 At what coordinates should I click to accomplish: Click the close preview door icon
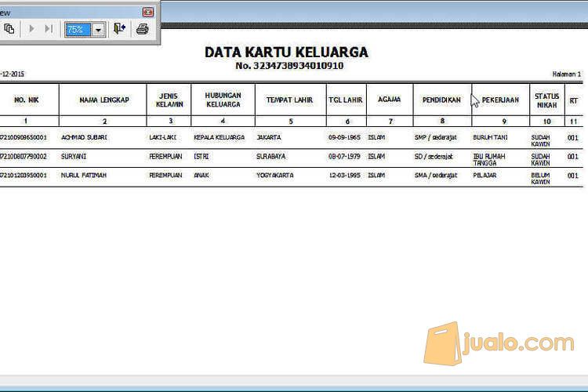click(119, 29)
